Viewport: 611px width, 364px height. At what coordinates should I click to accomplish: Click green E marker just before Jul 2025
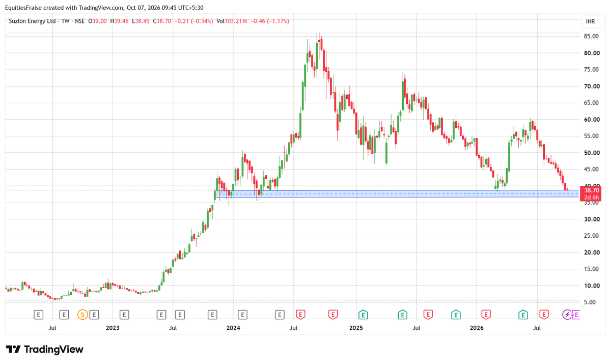tap(402, 315)
